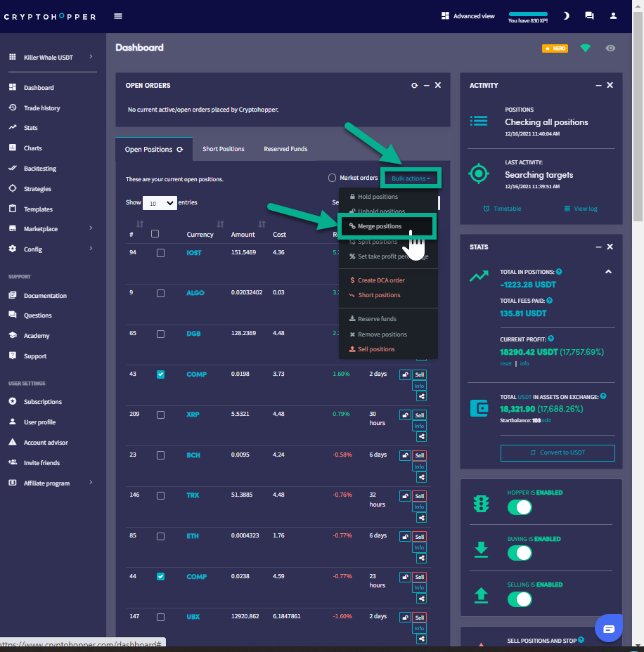This screenshot has width=644, height=652.
Task: Open the Bulk actions dropdown
Action: (x=411, y=178)
